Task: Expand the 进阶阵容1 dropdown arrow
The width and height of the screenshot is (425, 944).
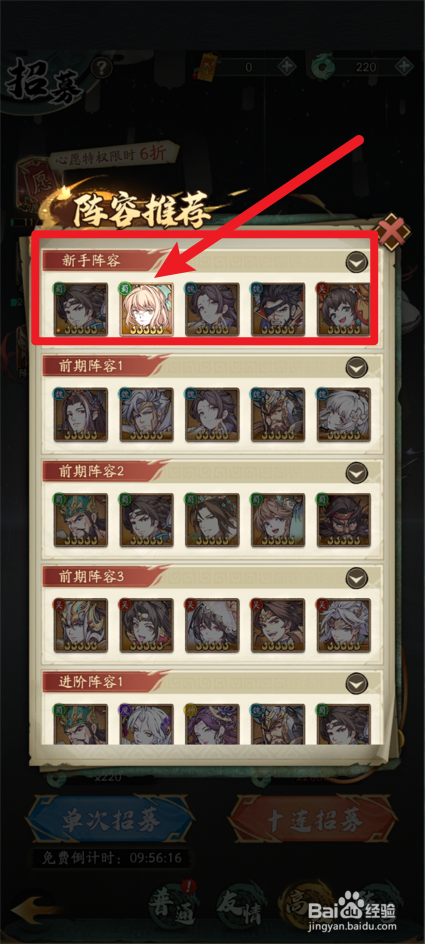Action: click(x=357, y=683)
